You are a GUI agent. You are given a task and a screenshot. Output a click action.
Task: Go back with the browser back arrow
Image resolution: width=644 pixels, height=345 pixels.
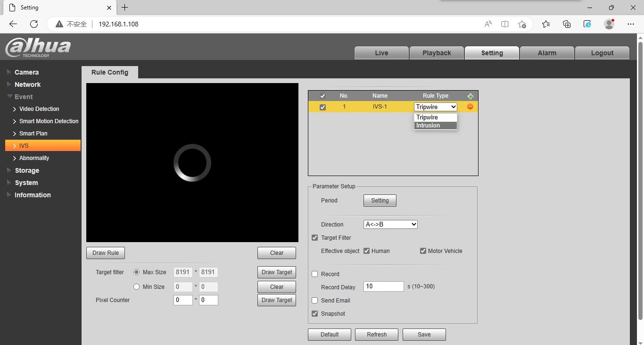(x=13, y=24)
